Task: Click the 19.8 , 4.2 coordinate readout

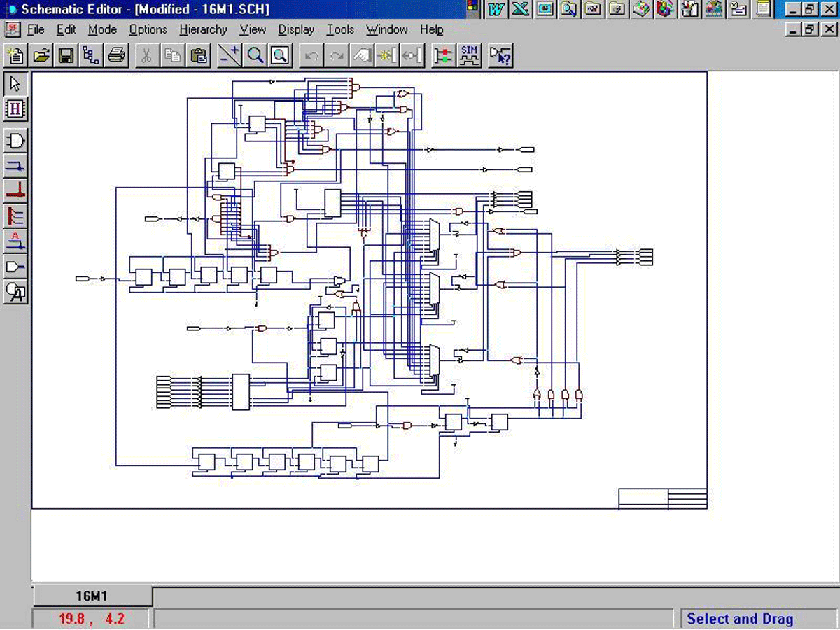Action: [91, 619]
